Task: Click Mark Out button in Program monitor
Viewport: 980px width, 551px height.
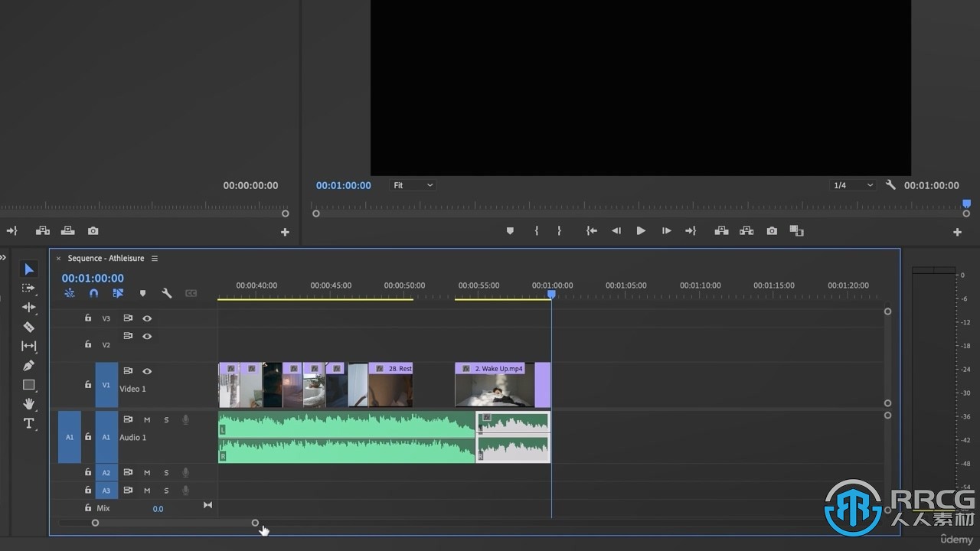Action: 560,231
